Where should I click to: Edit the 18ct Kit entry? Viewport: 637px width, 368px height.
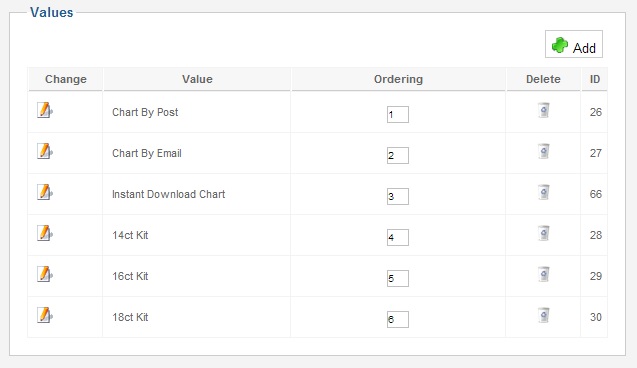pyautogui.click(x=45, y=315)
